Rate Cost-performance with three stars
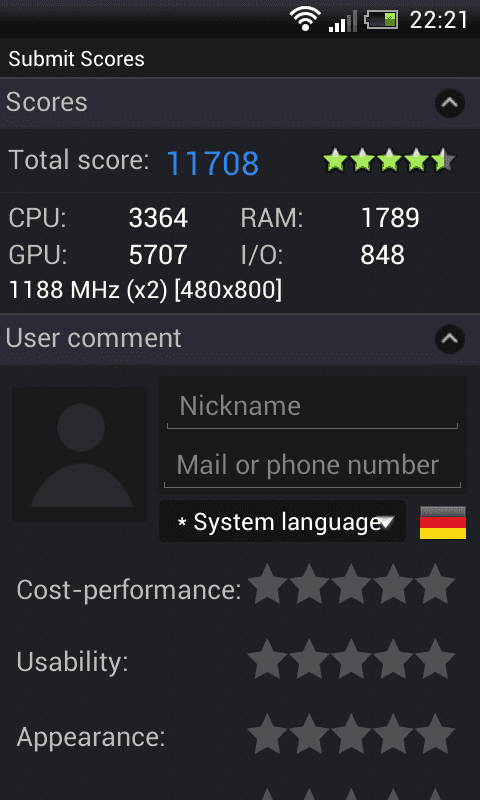The image size is (480, 800). (351, 584)
